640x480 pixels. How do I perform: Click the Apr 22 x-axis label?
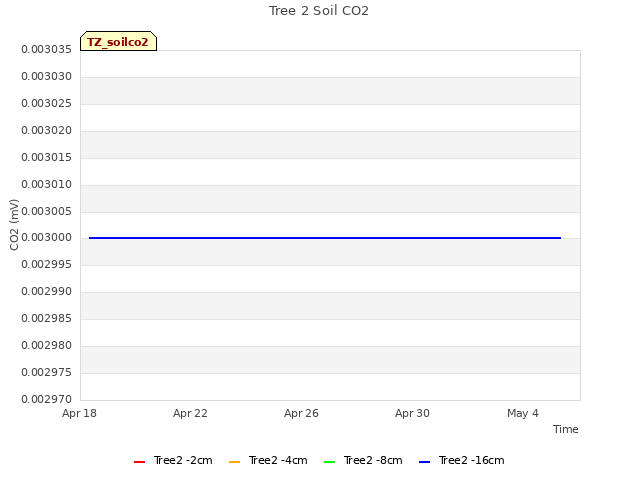[x=190, y=413]
